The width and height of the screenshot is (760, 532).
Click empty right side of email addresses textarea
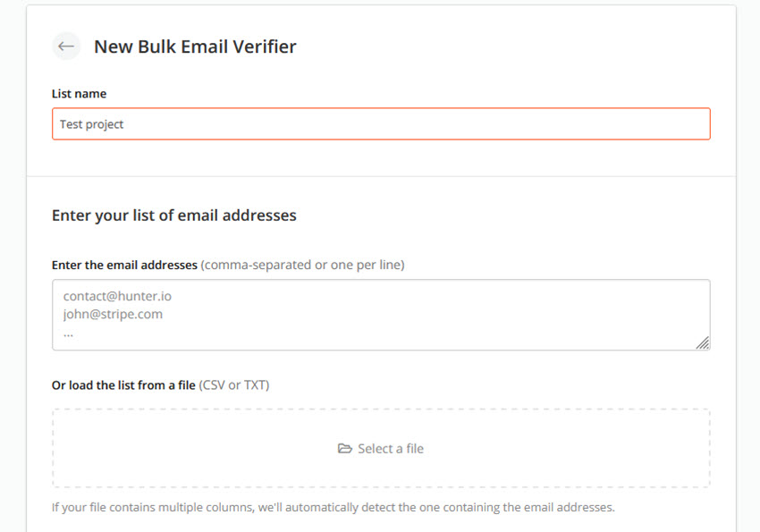click(x=536, y=314)
